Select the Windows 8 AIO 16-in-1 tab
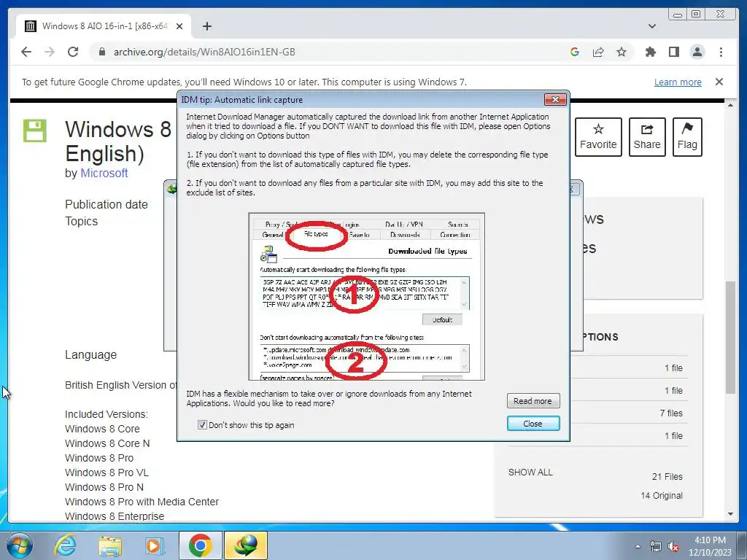This screenshot has width=747, height=560. pos(104,26)
